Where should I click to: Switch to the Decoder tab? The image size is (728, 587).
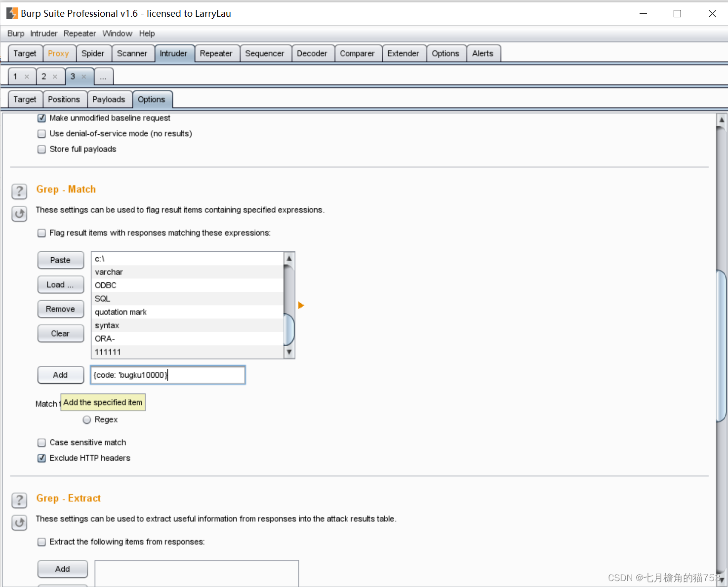pos(312,53)
